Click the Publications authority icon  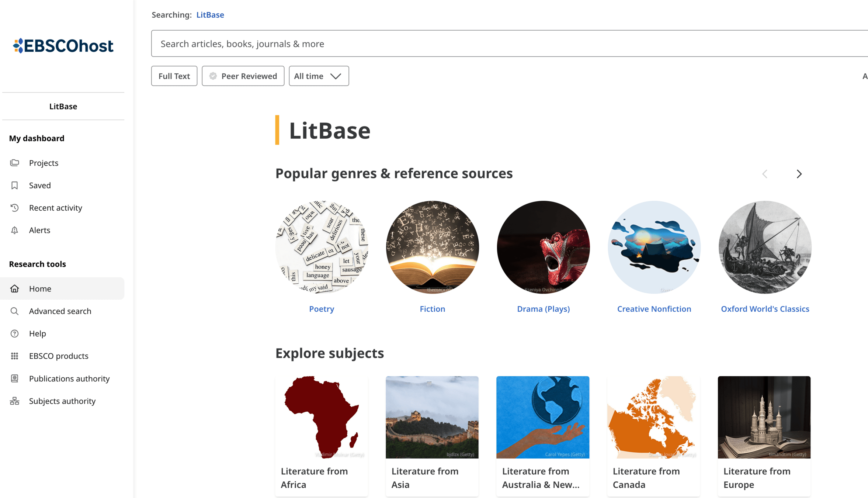[14, 378]
